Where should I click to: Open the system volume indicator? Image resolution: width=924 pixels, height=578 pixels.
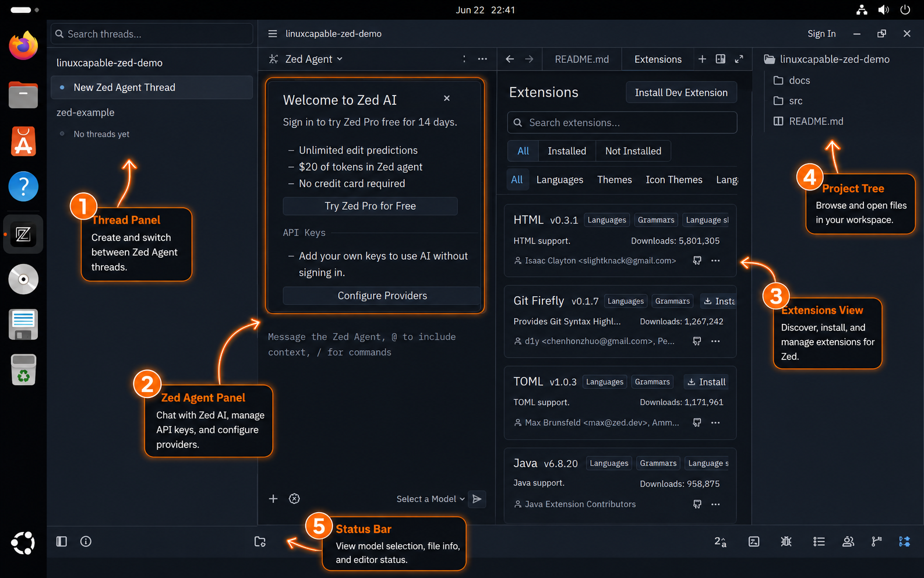[x=884, y=10]
